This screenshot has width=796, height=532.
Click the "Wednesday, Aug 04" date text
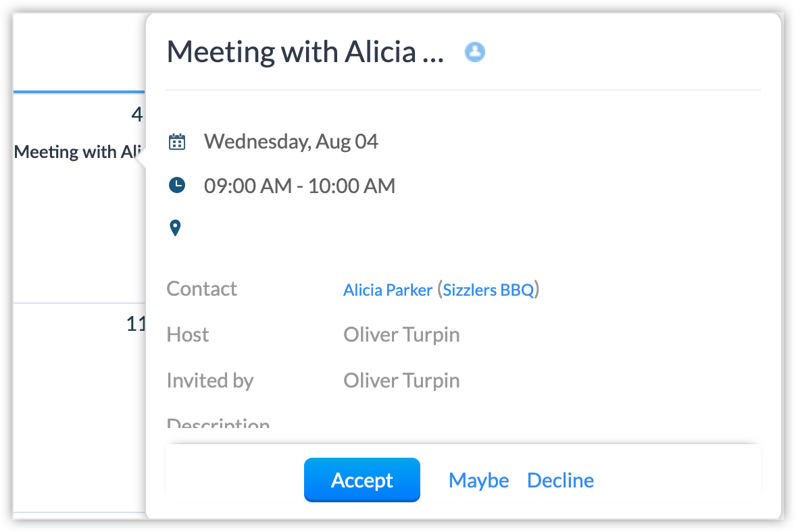[291, 142]
